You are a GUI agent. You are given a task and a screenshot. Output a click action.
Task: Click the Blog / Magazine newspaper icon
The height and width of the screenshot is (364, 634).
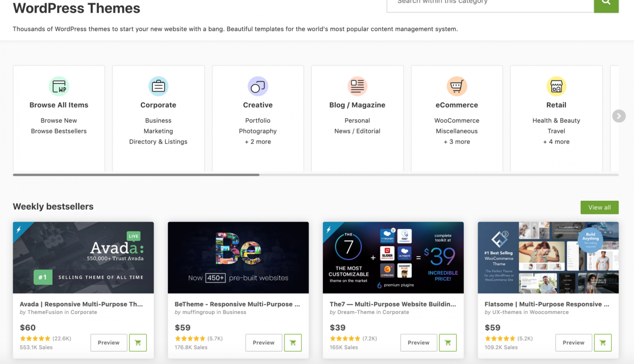357,86
